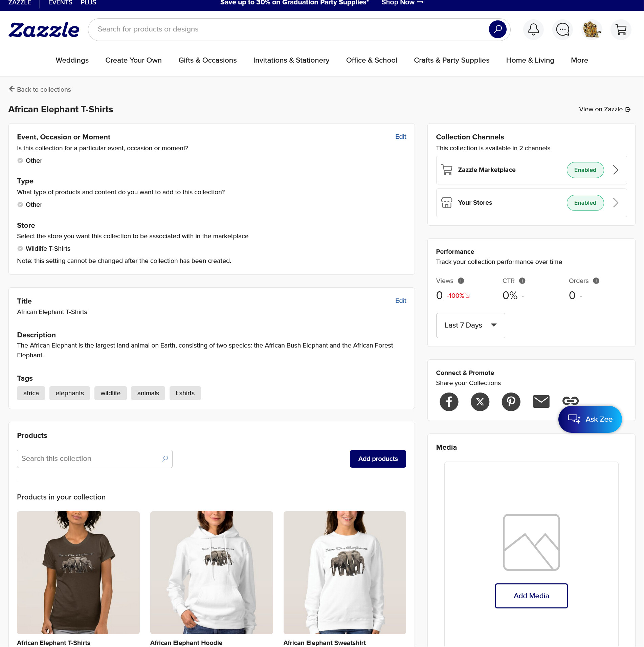This screenshot has height=647, width=644.
Task: Open the More navigation menu
Action: (579, 60)
